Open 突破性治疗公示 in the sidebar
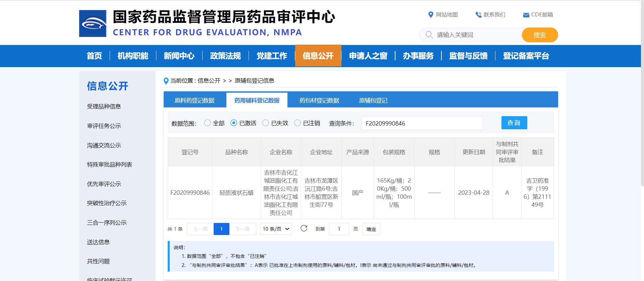644x281 pixels. (x=107, y=203)
